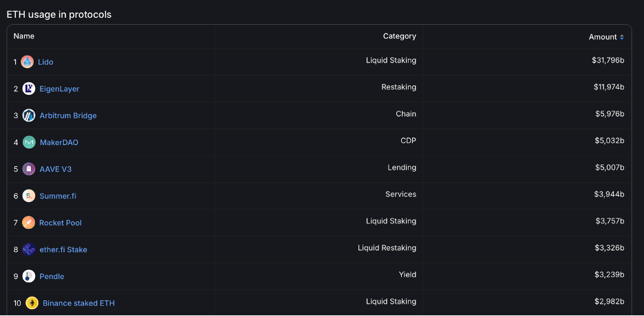Follow the Summer.fi name link
Image resolution: width=644 pixels, height=316 pixels.
tap(58, 196)
